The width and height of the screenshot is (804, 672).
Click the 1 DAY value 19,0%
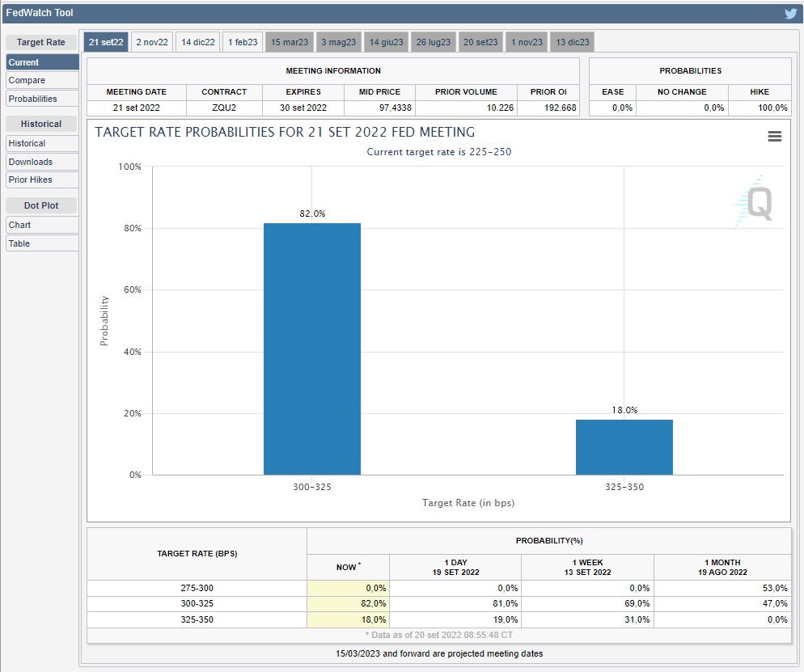(505, 619)
